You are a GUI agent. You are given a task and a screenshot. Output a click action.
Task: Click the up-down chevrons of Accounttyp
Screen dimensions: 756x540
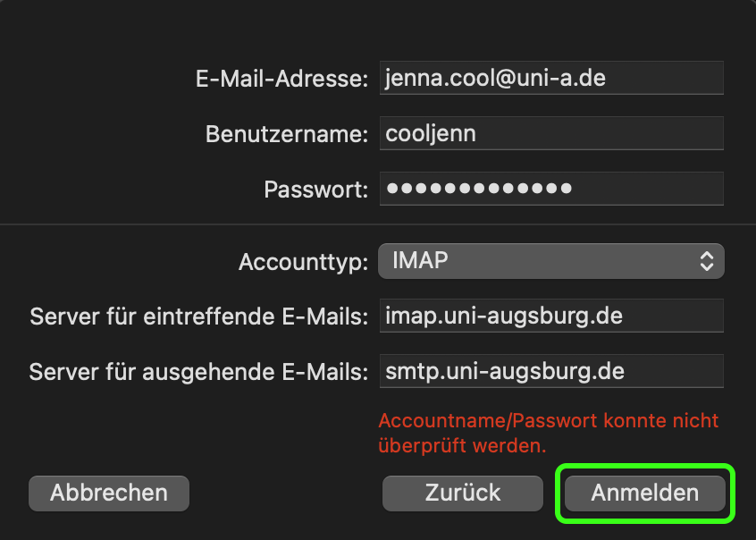707,262
